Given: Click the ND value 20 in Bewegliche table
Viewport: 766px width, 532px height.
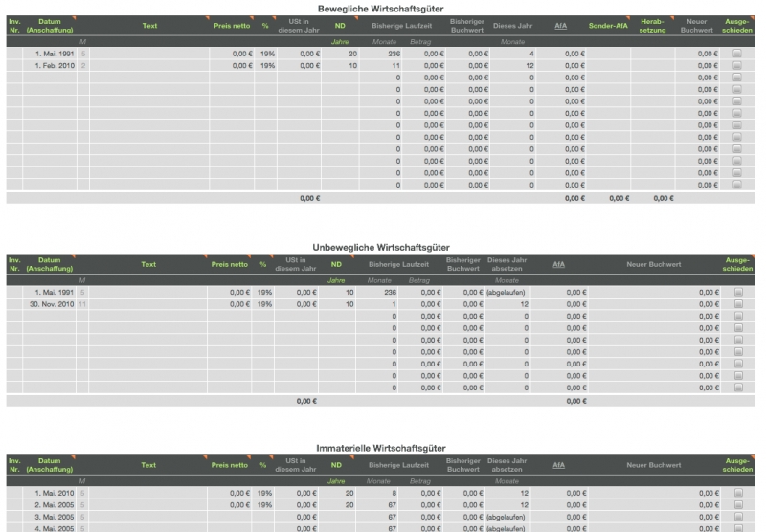Looking at the screenshot, I should point(339,54).
